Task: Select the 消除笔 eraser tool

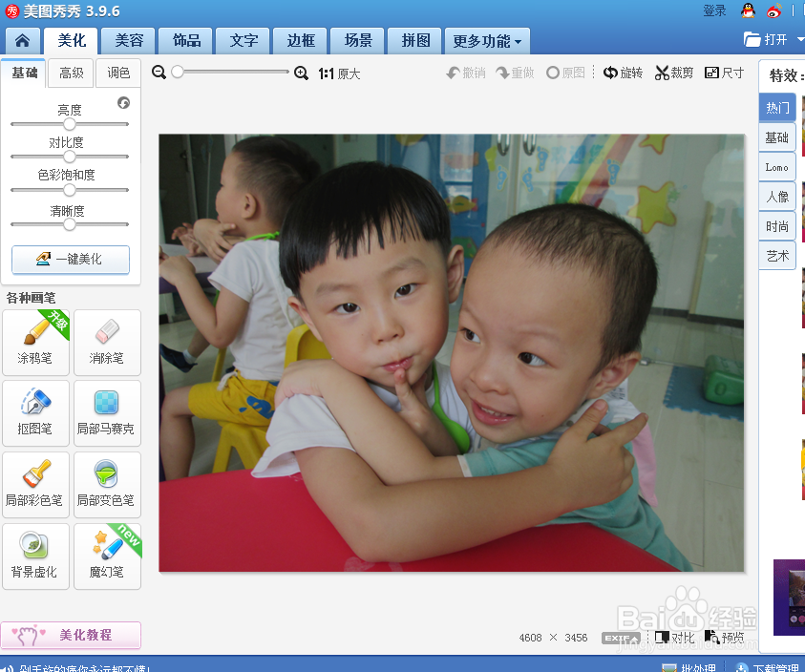Action: point(107,343)
